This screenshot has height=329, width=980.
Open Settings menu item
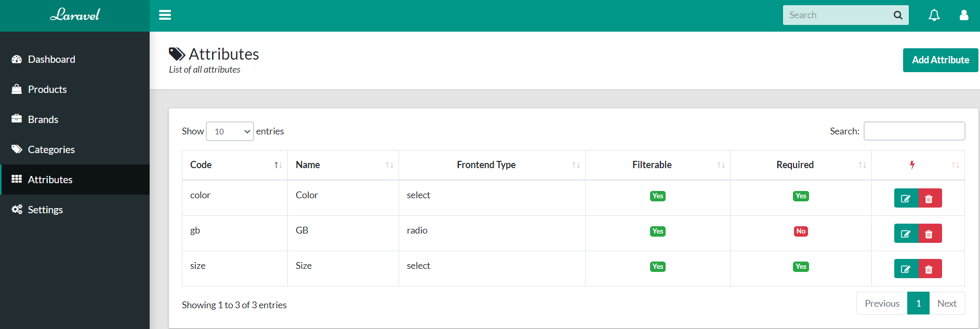[x=75, y=210]
